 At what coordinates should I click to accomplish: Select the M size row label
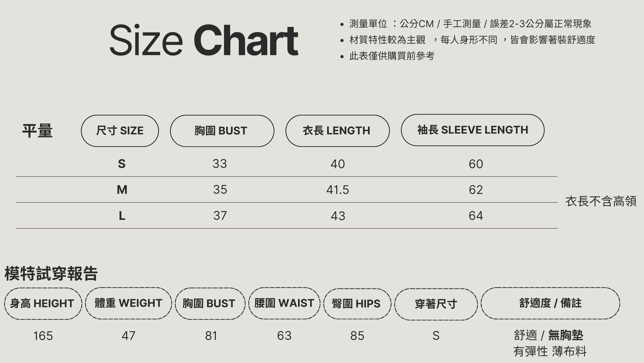click(x=122, y=190)
